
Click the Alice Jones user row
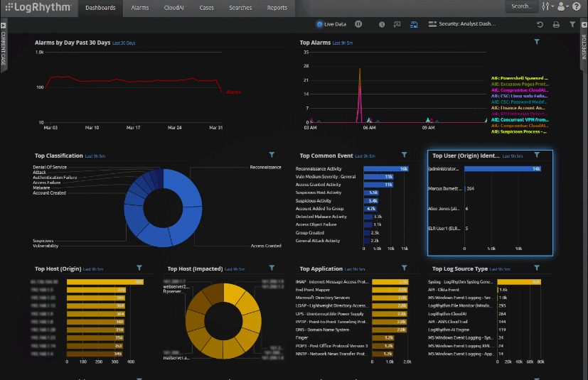[449, 209]
